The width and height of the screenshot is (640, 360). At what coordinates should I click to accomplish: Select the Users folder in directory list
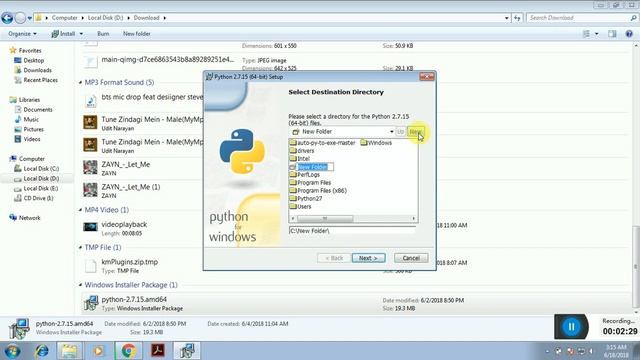tap(300, 207)
